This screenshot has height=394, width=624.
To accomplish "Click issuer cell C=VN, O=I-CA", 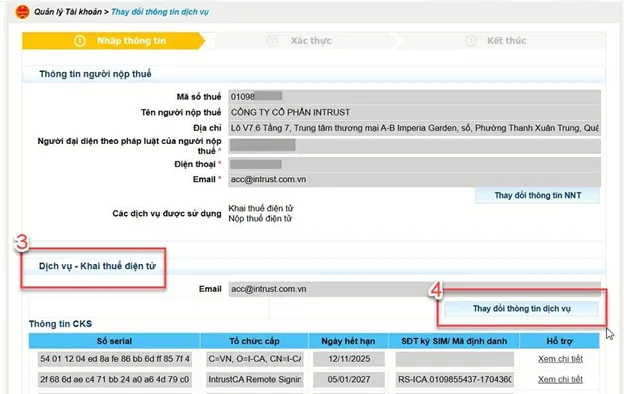I will point(255,359).
